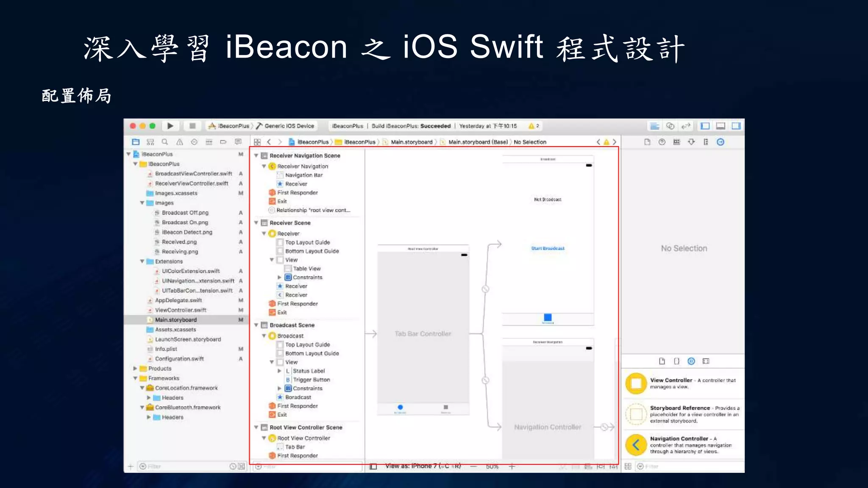Open the related items grid icon
868x488 pixels.
pos(257,142)
